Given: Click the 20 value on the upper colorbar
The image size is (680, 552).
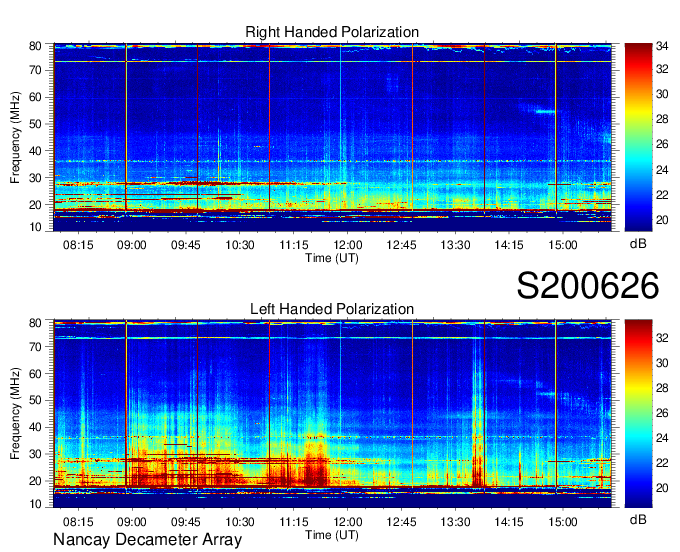Looking at the screenshot, I should [x=662, y=220].
